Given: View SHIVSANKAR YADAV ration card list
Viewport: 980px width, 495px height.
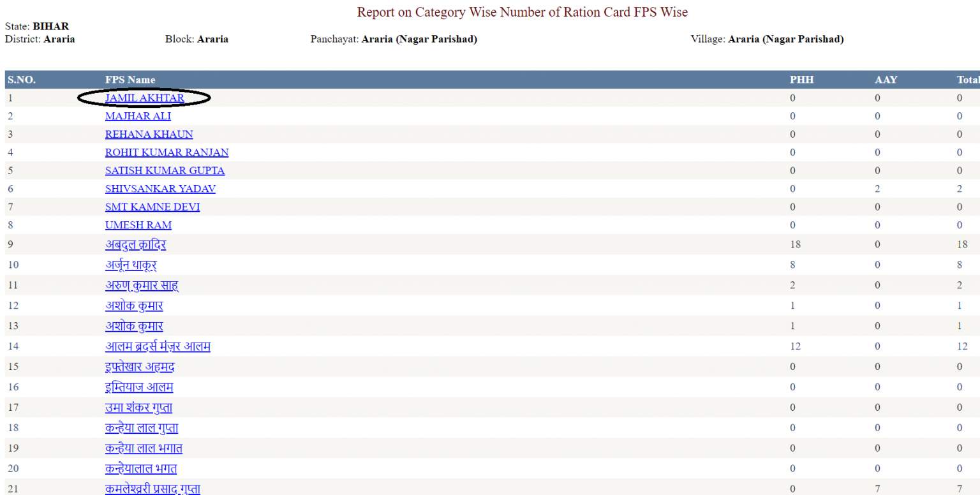Looking at the screenshot, I should [x=160, y=189].
